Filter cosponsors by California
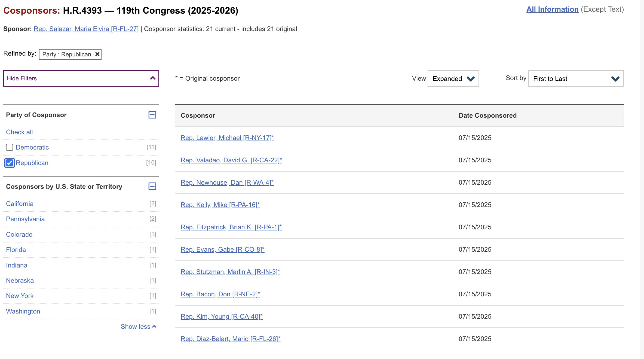Image resolution: width=644 pixels, height=359 pixels. coord(20,204)
